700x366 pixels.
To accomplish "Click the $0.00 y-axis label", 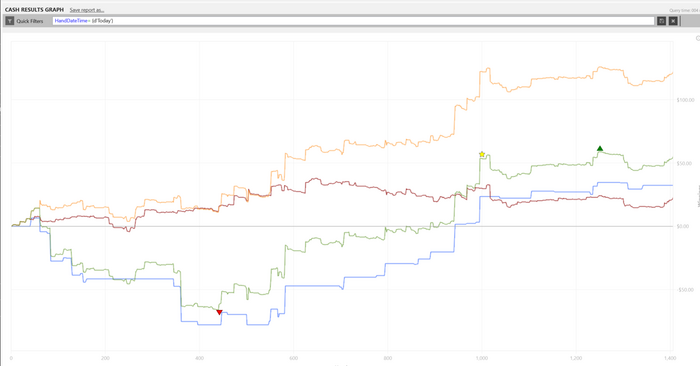I will click(683, 226).
